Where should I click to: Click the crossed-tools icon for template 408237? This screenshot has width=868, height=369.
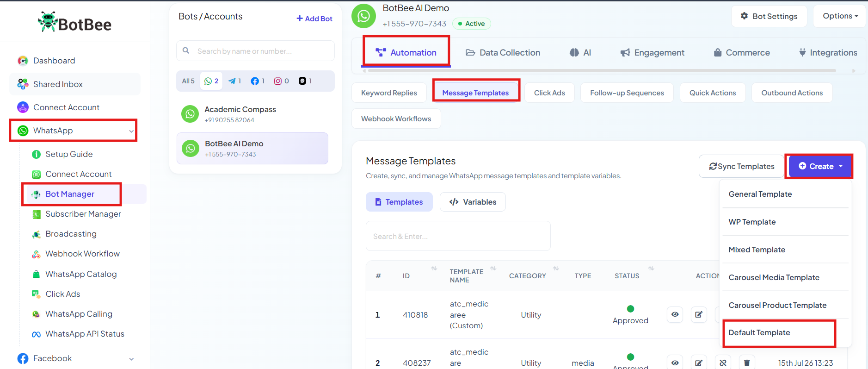[x=723, y=363]
